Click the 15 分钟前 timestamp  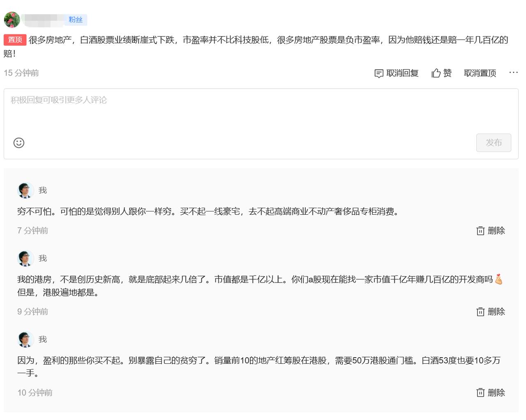coord(21,73)
